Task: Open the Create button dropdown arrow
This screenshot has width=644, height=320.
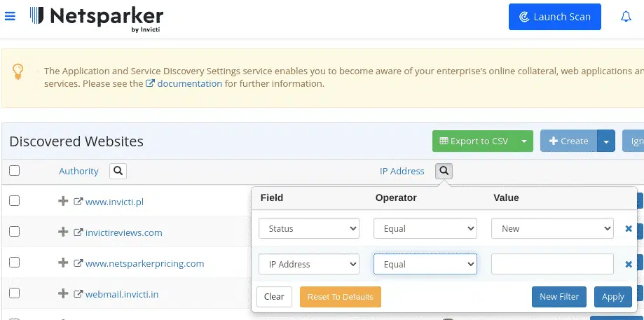Action: click(606, 141)
